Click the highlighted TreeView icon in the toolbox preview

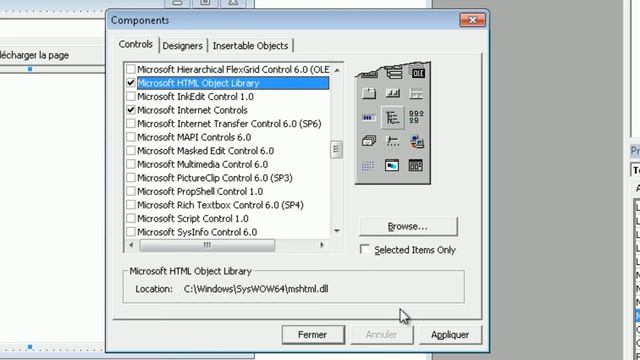[x=393, y=118]
